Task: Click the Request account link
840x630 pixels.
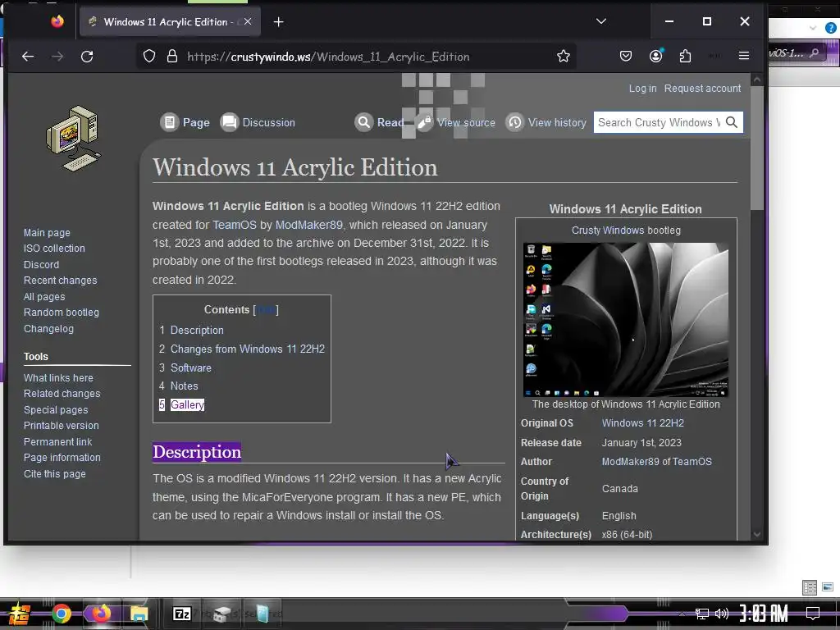Action: coord(702,89)
